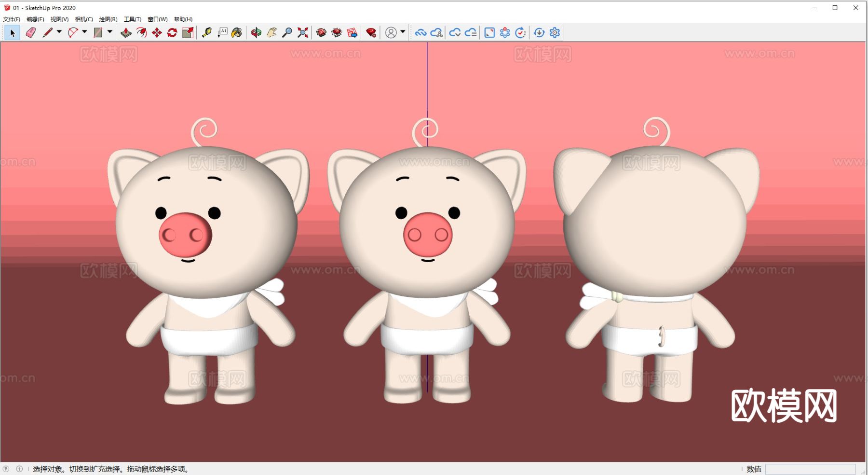
Task: Open the Extension Manager ruby icon
Action: click(x=371, y=32)
